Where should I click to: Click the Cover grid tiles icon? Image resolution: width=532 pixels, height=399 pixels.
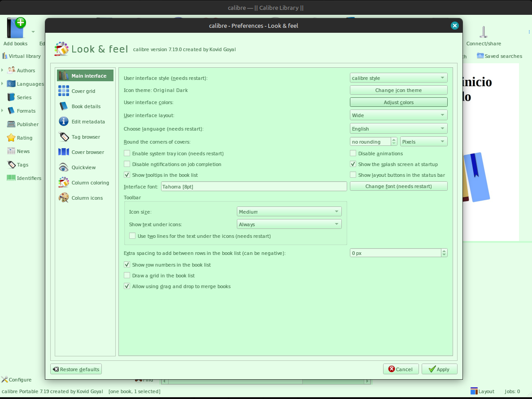pos(63,91)
